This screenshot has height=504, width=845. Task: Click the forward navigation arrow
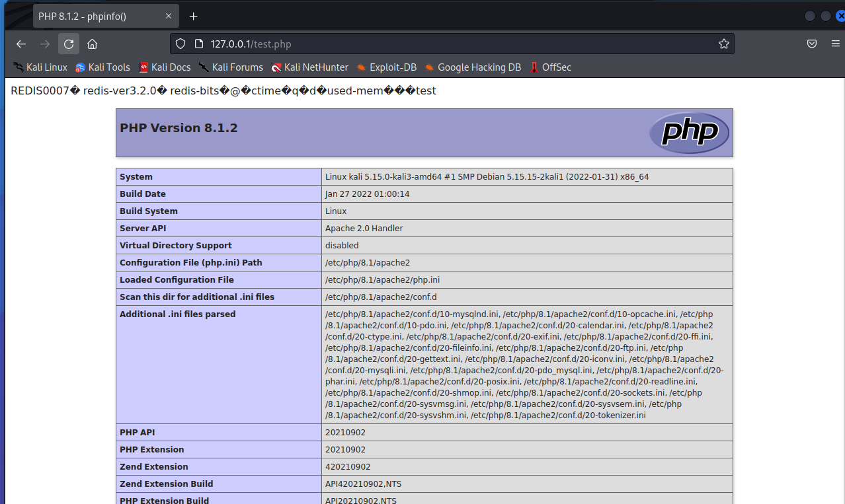[45, 44]
